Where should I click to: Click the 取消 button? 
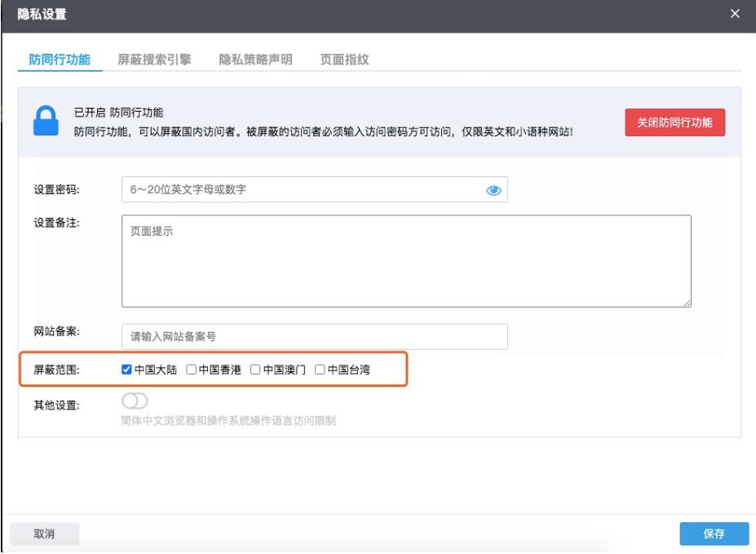(44, 534)
